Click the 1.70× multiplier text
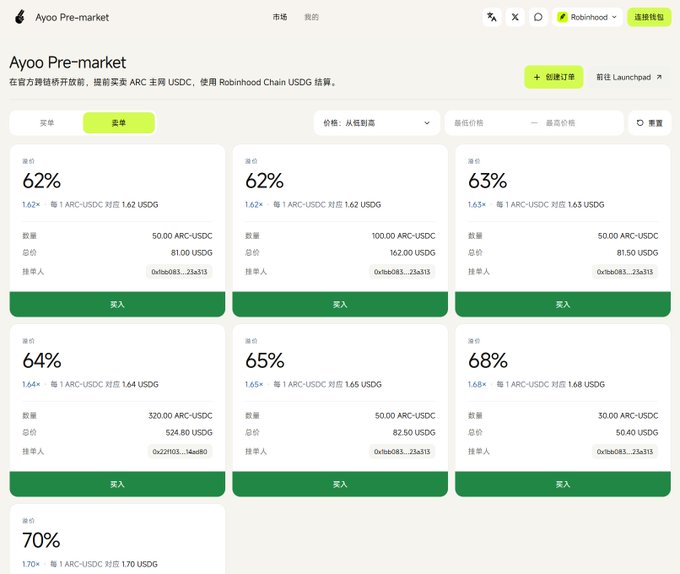The width and height of the screenshot is (680, 574). click(31, 564)
